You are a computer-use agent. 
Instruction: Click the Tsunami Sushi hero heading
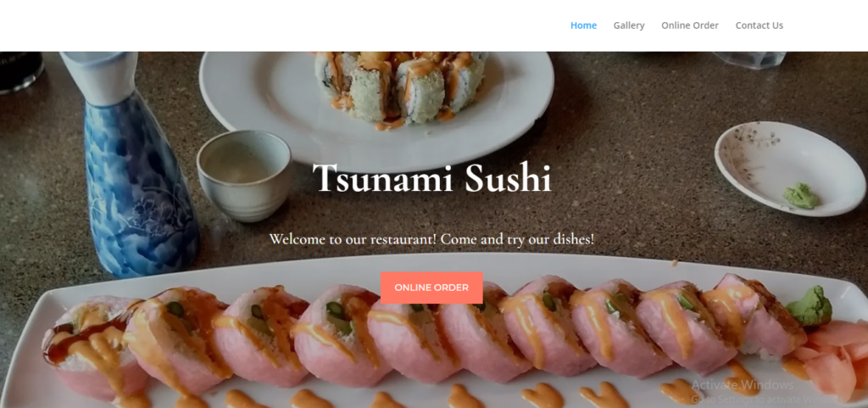[x=432, y=177]
